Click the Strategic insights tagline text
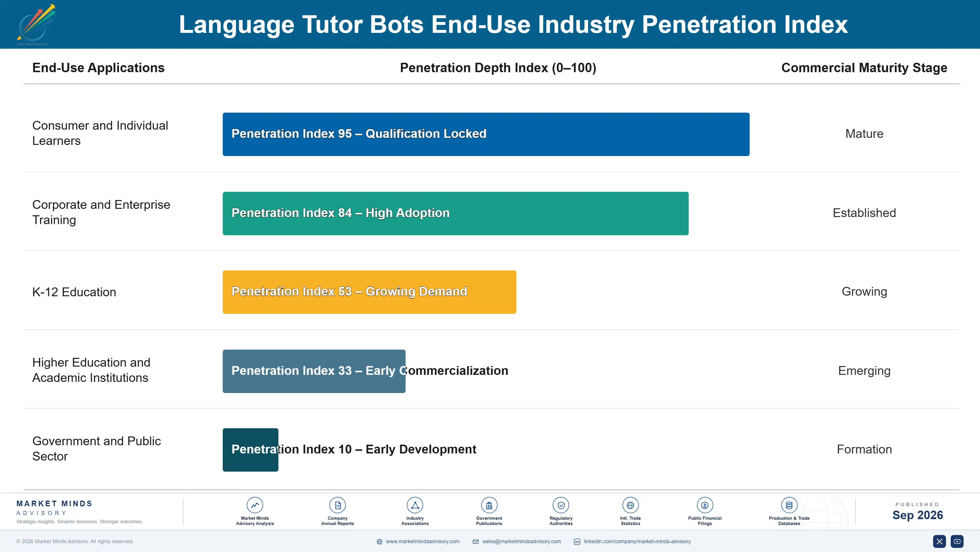Image resolution: width=980 pixels, height=552 pixels. click(x=79, y=521)
